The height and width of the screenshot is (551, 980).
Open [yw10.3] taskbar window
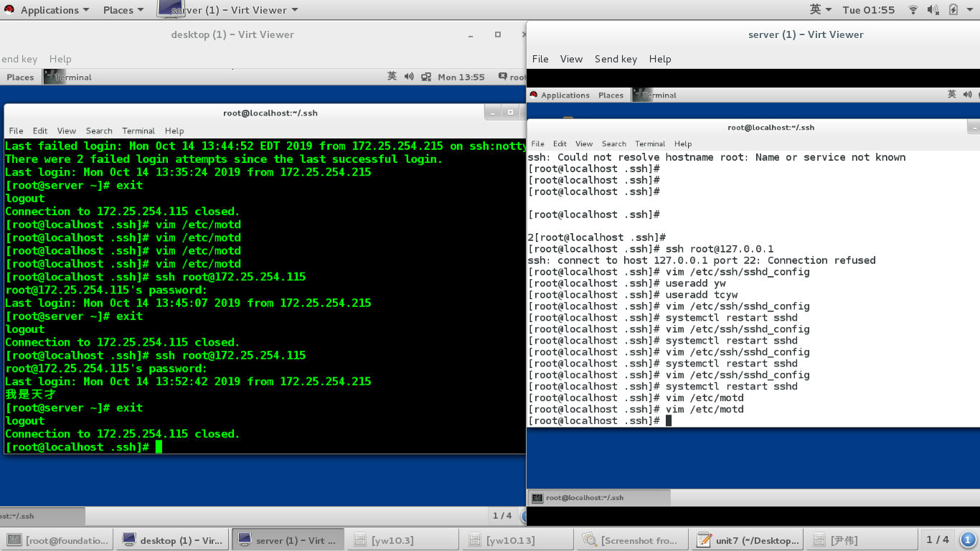coord(403,540)
